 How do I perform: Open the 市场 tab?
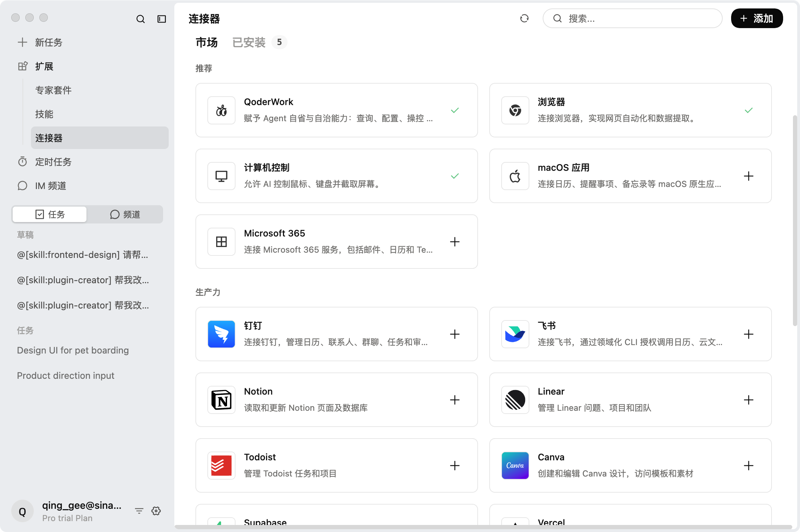pyautogui.click(x=207, y=43)
